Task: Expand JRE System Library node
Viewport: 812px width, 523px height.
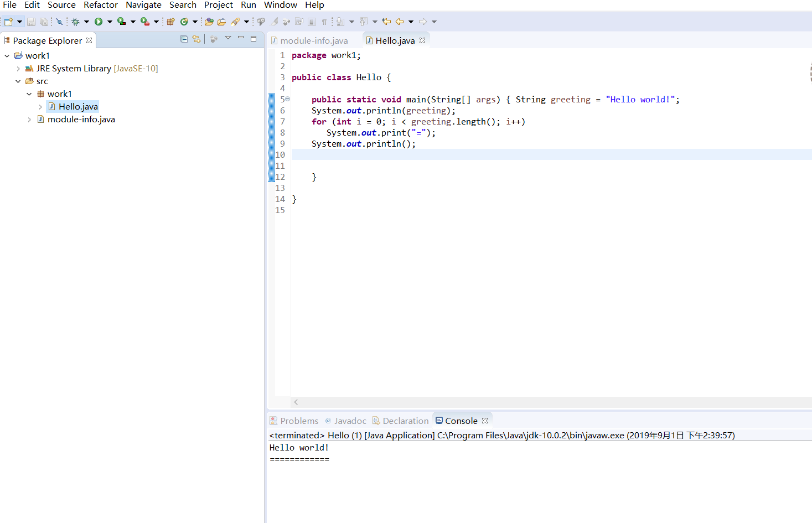Action: [18, 69]
